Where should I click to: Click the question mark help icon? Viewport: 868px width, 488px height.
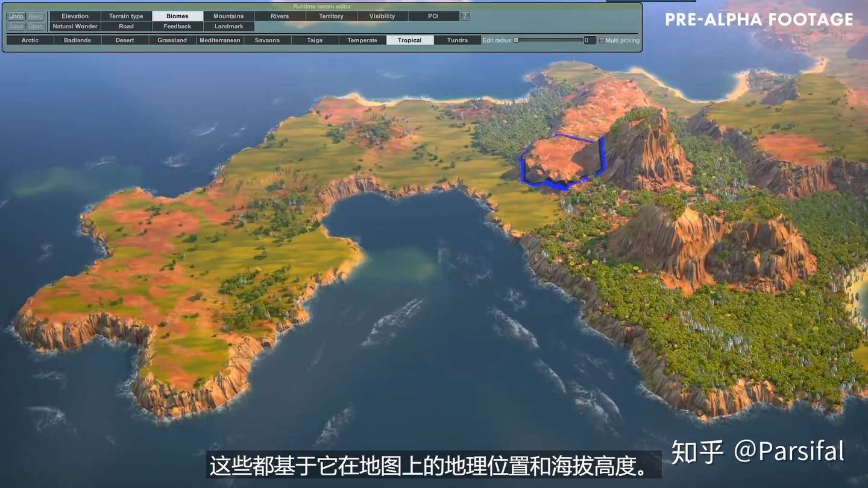[465, 16]
